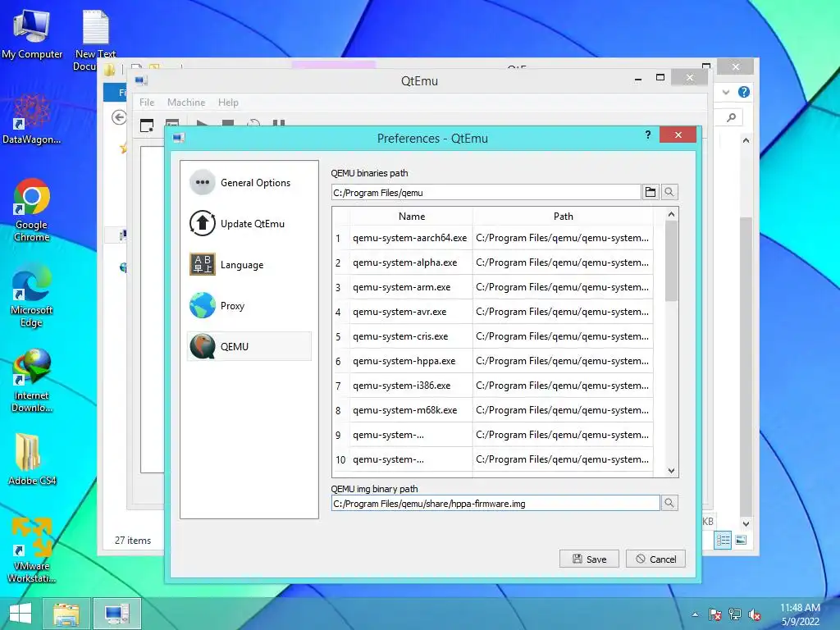This screenshot has width=840, height=630.
Task: Click binaries table scrollbar thumb
Action: [x=671, y=261]
